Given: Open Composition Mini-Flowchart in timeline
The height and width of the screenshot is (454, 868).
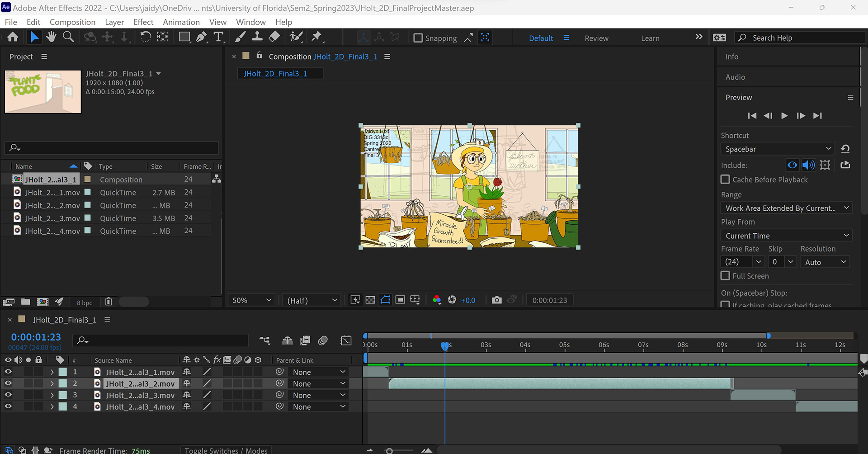Looking at the screenshot, I should pos(264,340).
